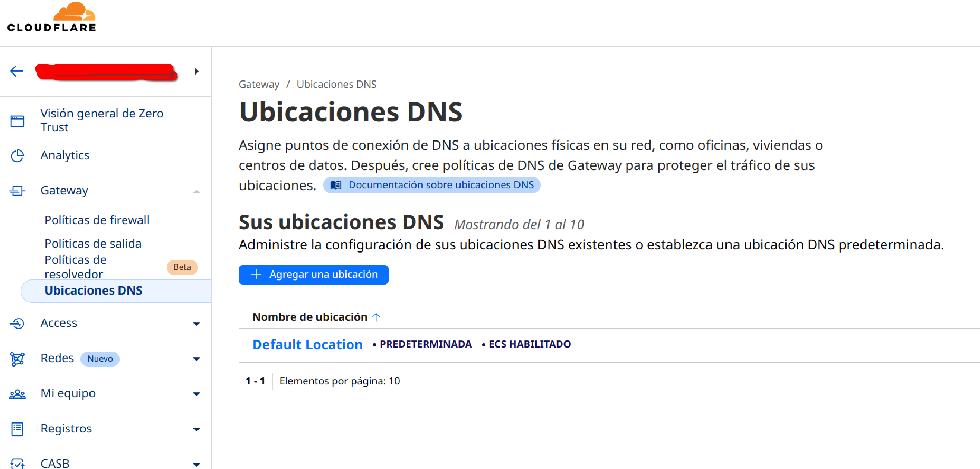Image resolution: width=980 pixels, height=469 pixels.
Task: Expand the Access menu section
Action: coord(196,324)
